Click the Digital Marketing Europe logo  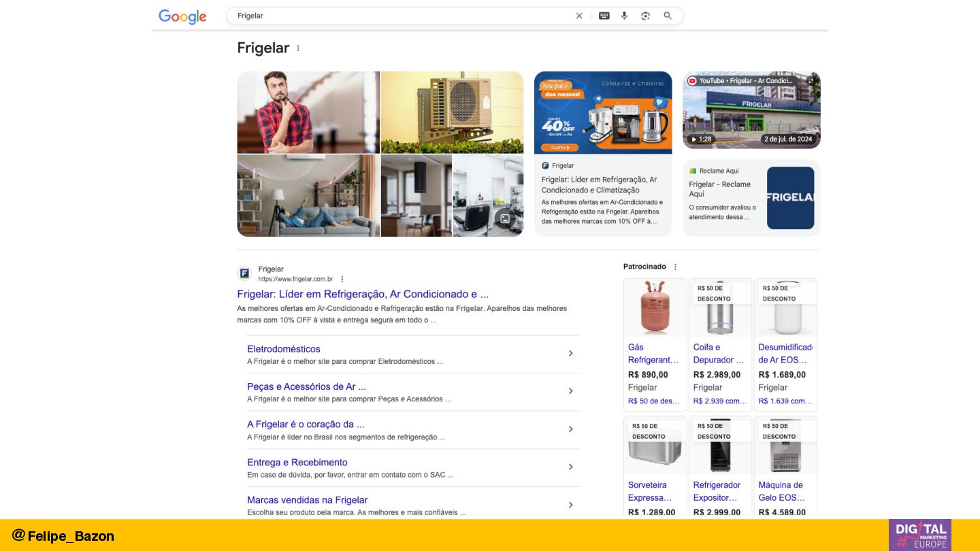(919, 535)
